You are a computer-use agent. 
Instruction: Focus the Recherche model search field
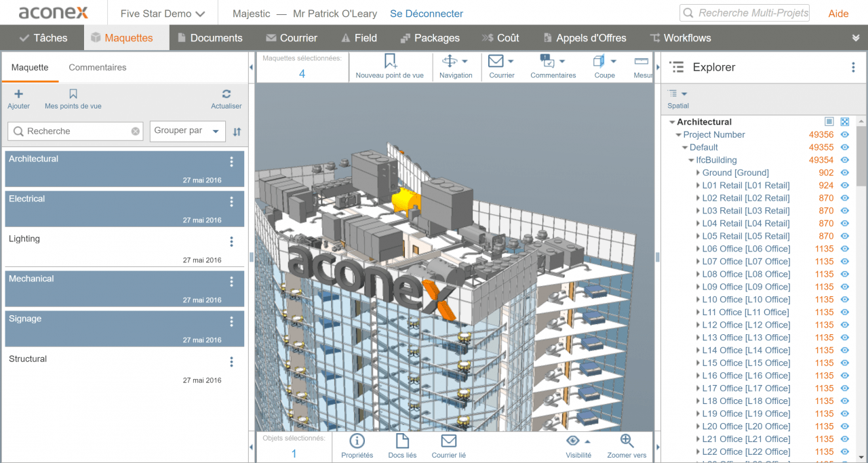point(75,132)
